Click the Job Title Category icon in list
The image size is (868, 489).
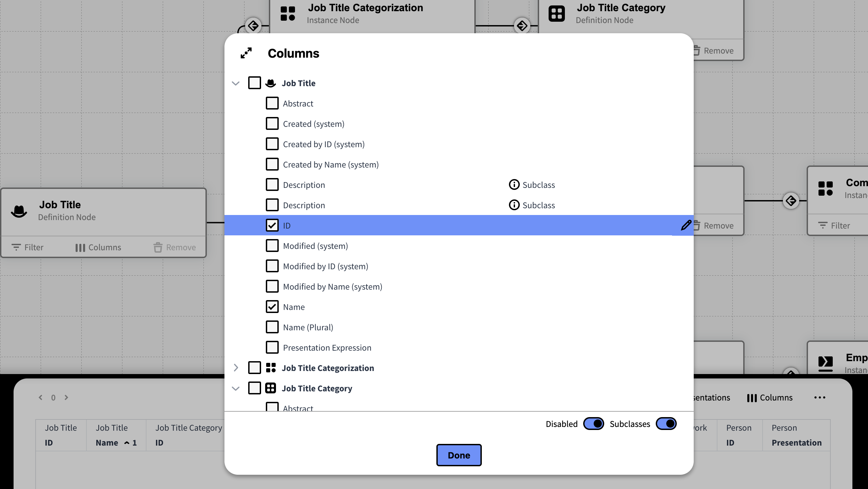pos(271,388)
